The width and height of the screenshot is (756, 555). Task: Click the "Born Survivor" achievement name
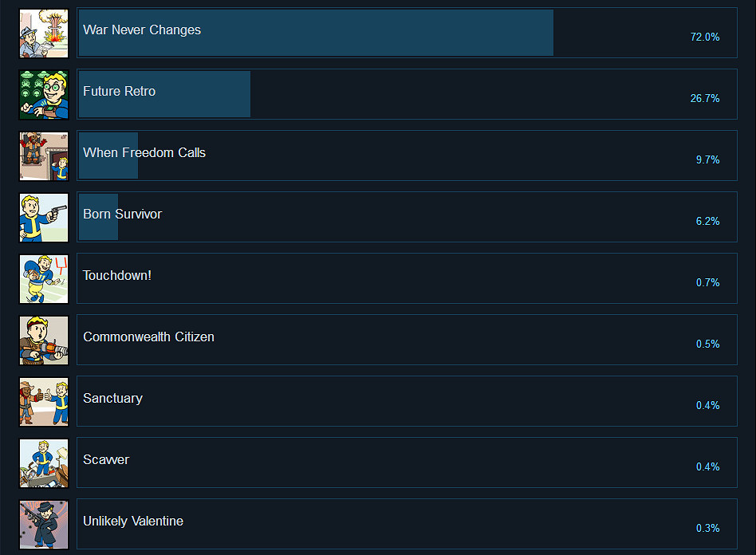coord(122,215)
